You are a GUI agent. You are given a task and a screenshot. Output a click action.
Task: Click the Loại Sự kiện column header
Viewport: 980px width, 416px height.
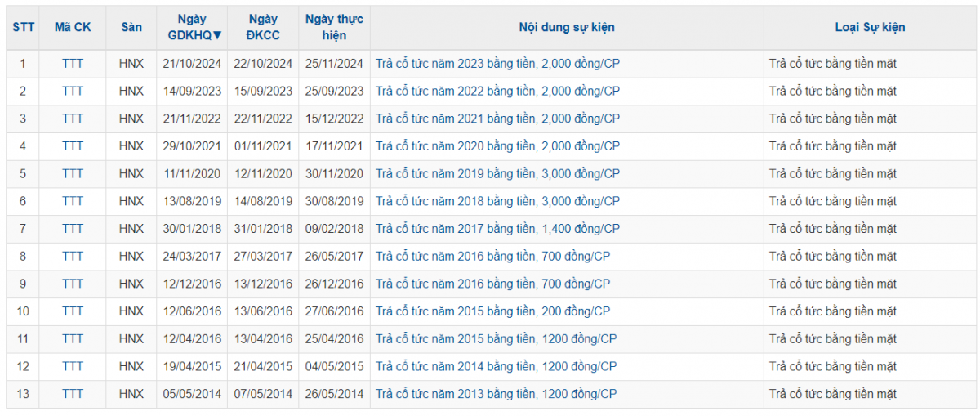pos(870,27)
